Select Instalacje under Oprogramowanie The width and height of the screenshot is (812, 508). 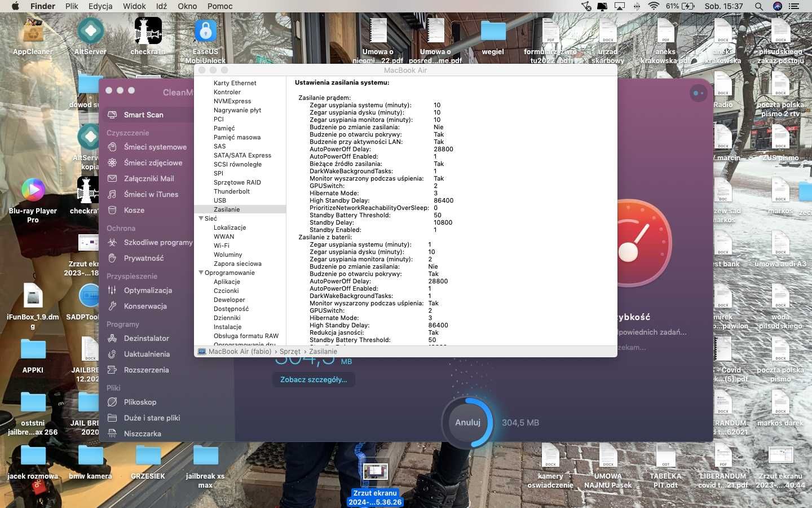[227, 327]
